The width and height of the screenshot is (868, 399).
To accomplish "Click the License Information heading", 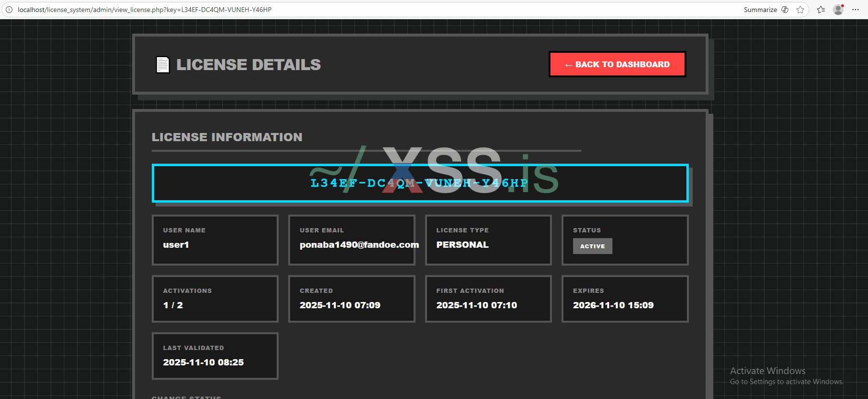I will point(227,137).
